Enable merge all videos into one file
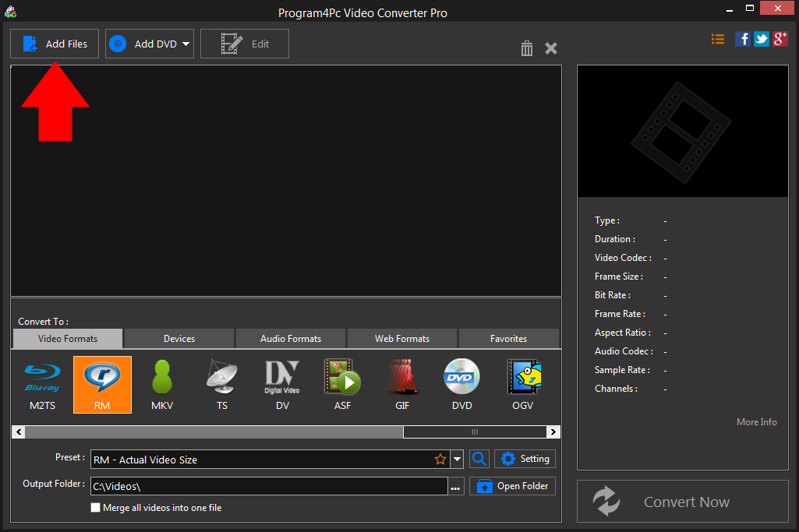 pyautogui.click(x=95, y=507)
